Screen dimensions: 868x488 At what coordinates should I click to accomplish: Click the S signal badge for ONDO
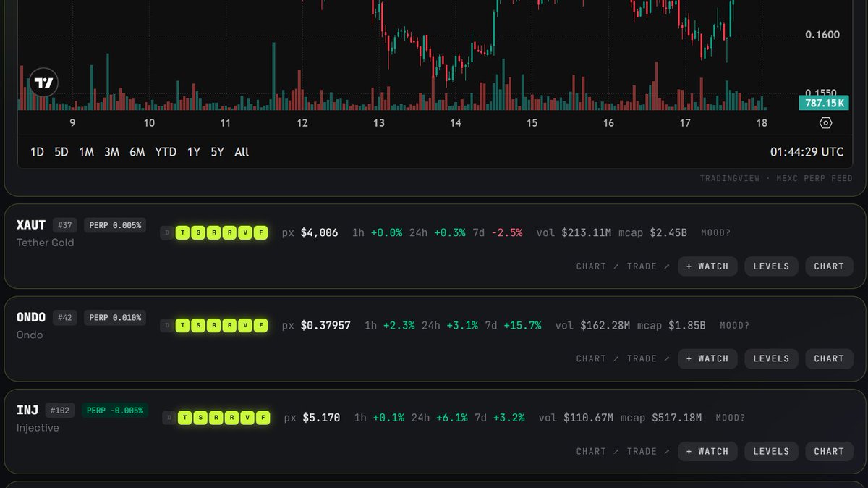(199, 325)
